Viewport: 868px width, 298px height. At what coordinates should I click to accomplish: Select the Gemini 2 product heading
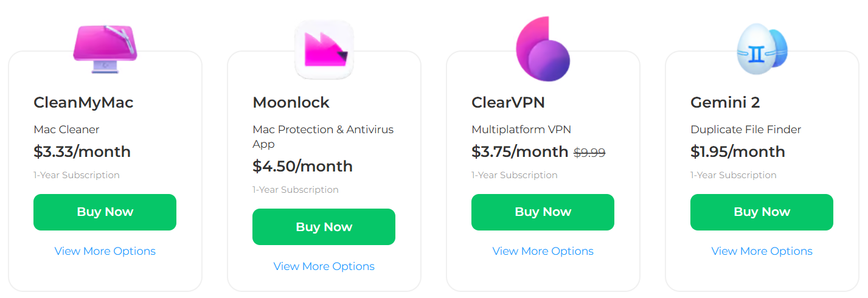725,103
